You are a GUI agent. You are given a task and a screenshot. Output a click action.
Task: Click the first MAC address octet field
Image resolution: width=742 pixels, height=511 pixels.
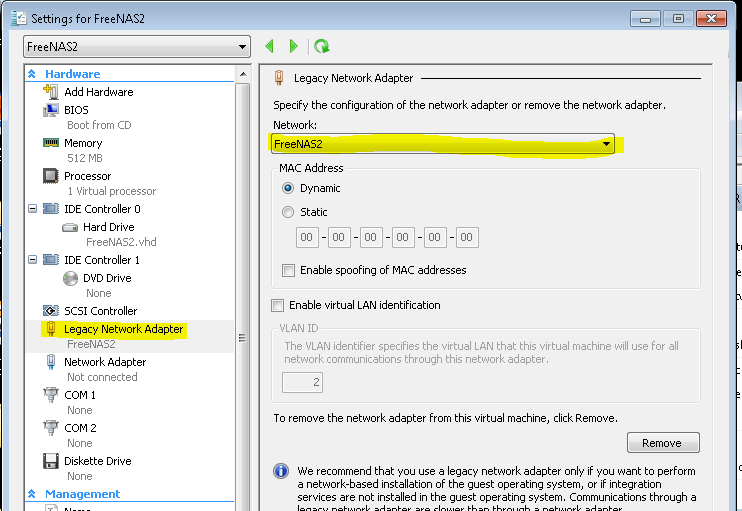[307, 238]
